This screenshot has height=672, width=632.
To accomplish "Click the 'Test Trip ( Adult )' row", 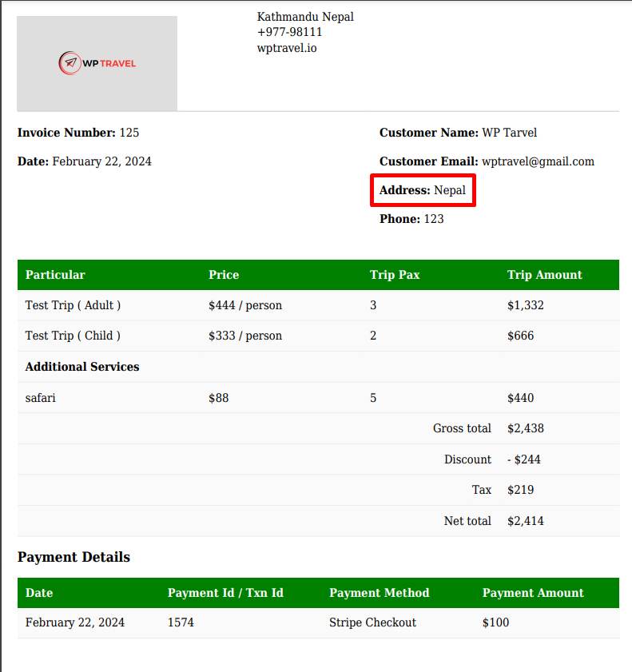I will (x=318, y=305).
